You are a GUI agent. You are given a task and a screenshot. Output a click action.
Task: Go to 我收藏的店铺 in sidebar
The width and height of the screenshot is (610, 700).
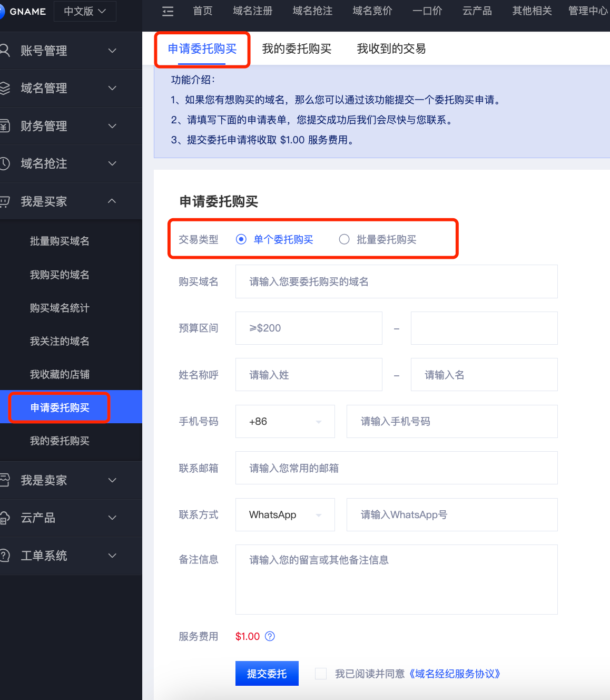[x=60, y=374]
